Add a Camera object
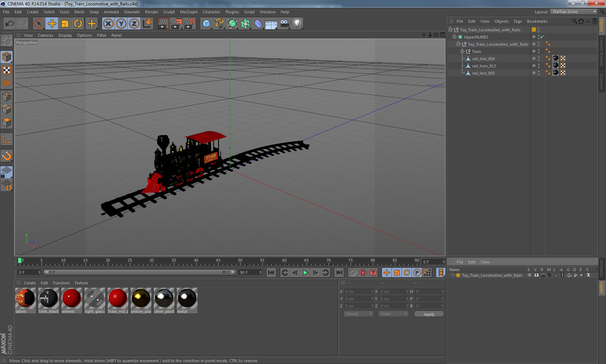The width and height of the screenshot is (606, 364). click(284, 24)
